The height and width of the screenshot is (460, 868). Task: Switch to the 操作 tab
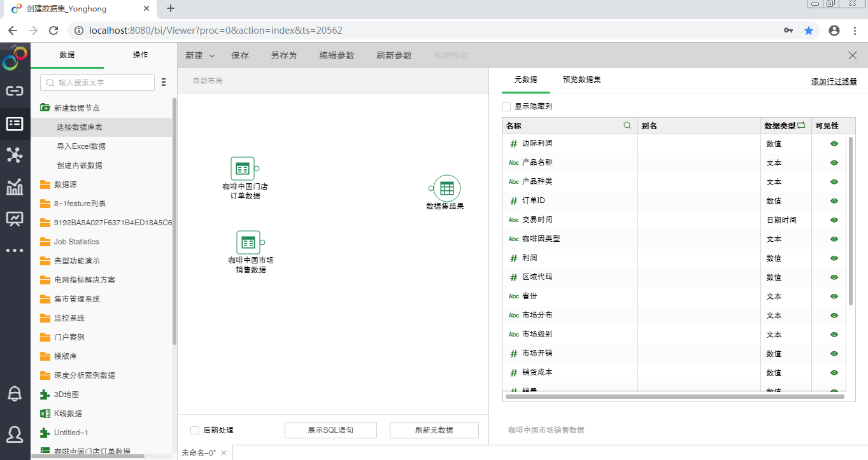[139, 55]
